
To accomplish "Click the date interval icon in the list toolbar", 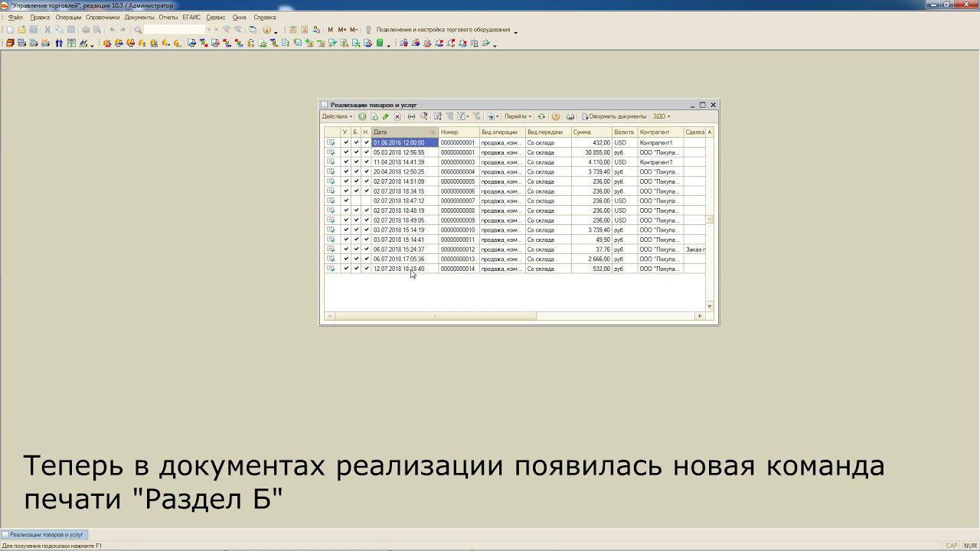I will coord(411,116).
